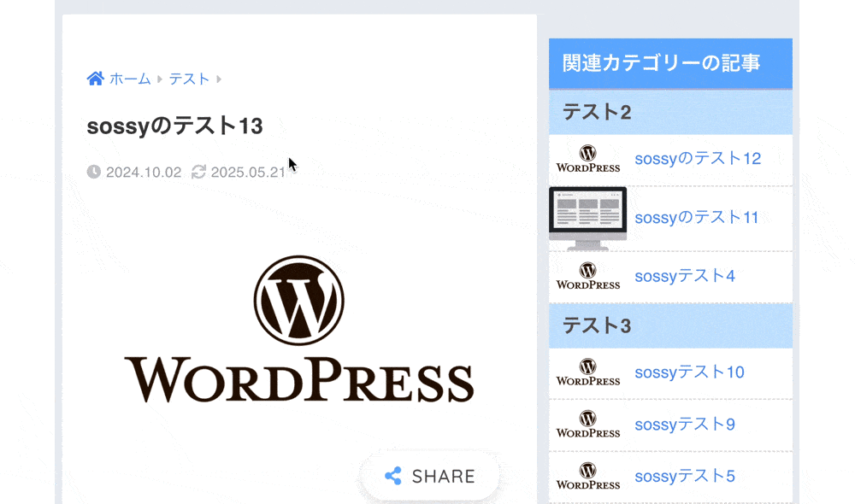Viewport: 855px width, 504px height.
Task: Open the sossyテスト9 article link
Action: click(684, 425)
